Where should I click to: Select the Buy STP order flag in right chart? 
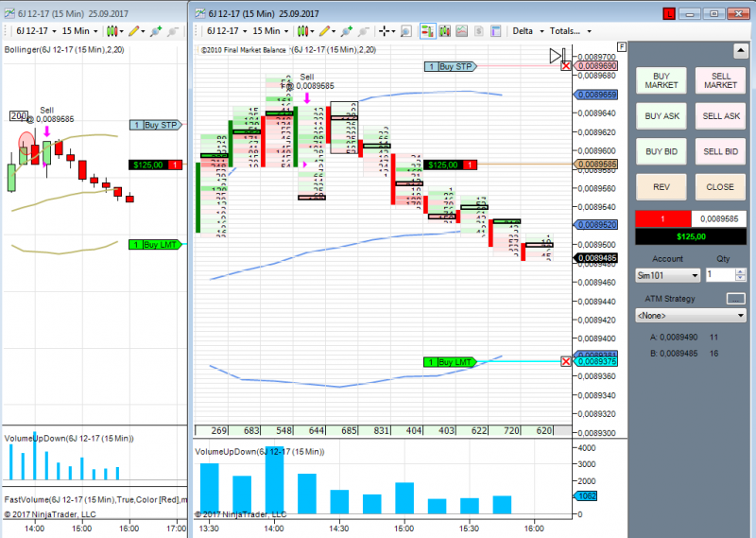[x=451, y=66]
